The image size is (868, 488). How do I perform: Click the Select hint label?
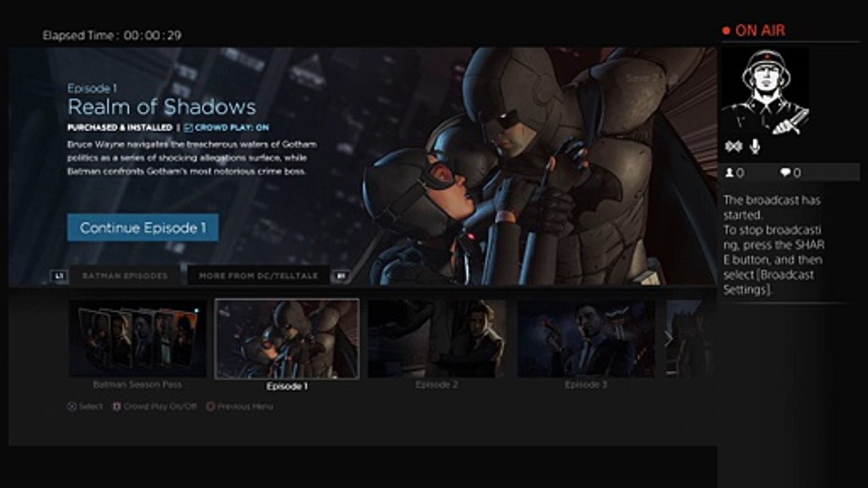click(x=91, y=407)
